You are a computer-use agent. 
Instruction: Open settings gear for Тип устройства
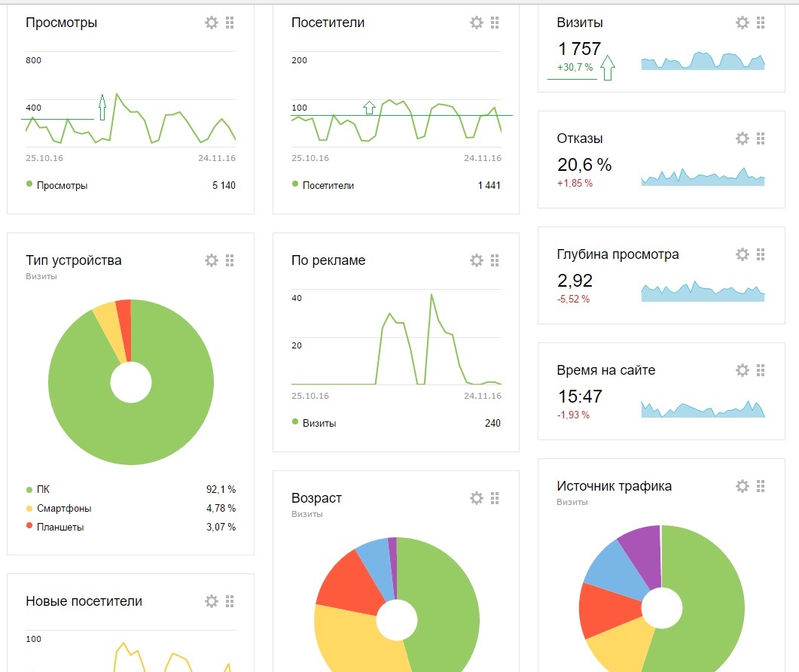pos(212,260)
